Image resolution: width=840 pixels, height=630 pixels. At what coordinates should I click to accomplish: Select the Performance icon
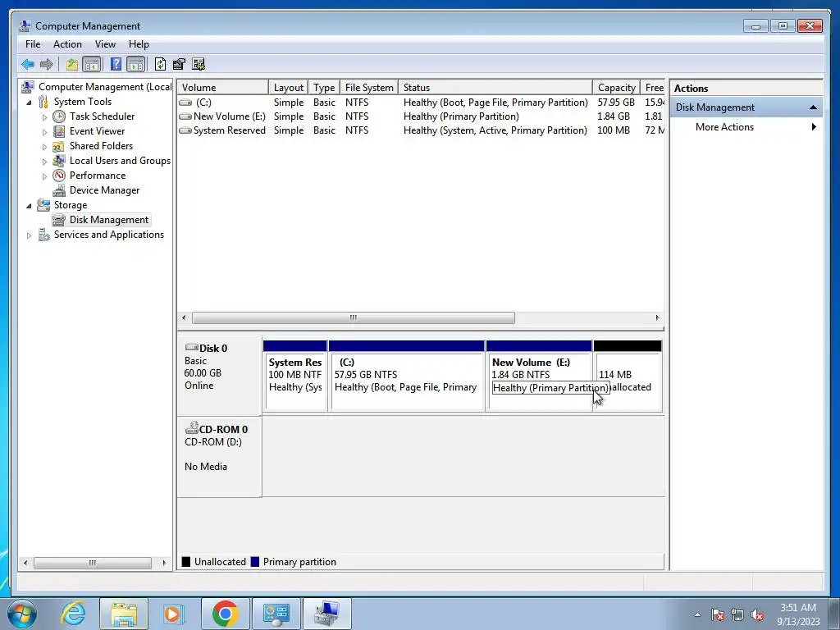59,176
